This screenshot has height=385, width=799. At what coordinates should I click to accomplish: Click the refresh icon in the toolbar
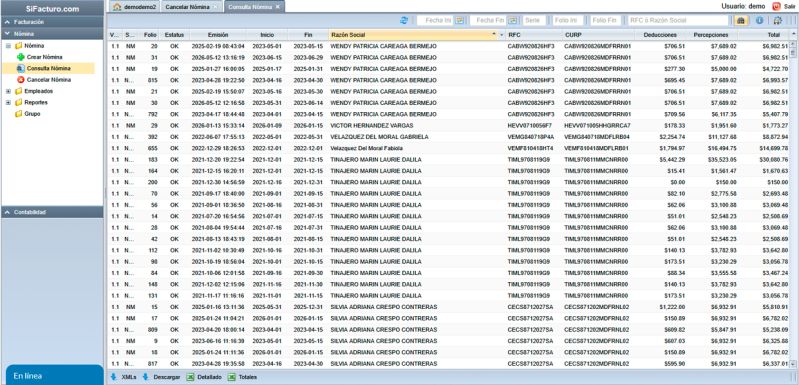click(404, 20)
